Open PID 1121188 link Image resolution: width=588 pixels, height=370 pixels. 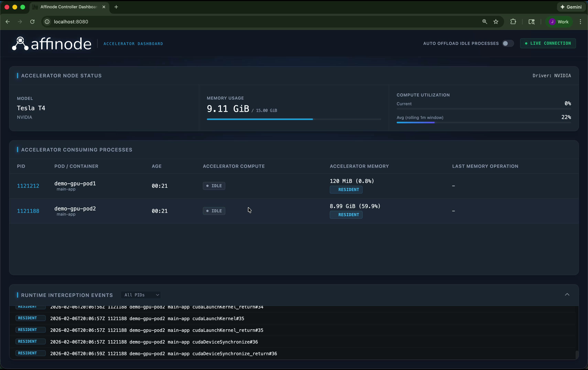click(28, 211)
